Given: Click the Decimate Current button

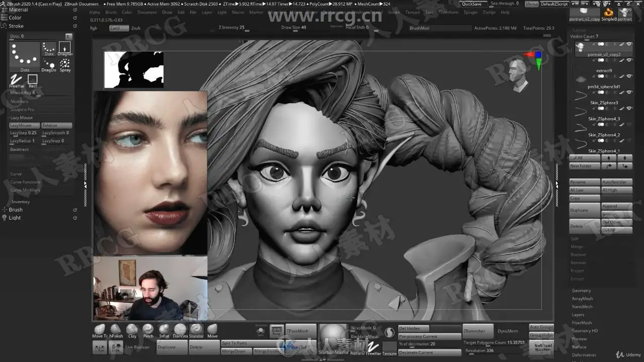Looking at the screenshot, I should [429, 352].
